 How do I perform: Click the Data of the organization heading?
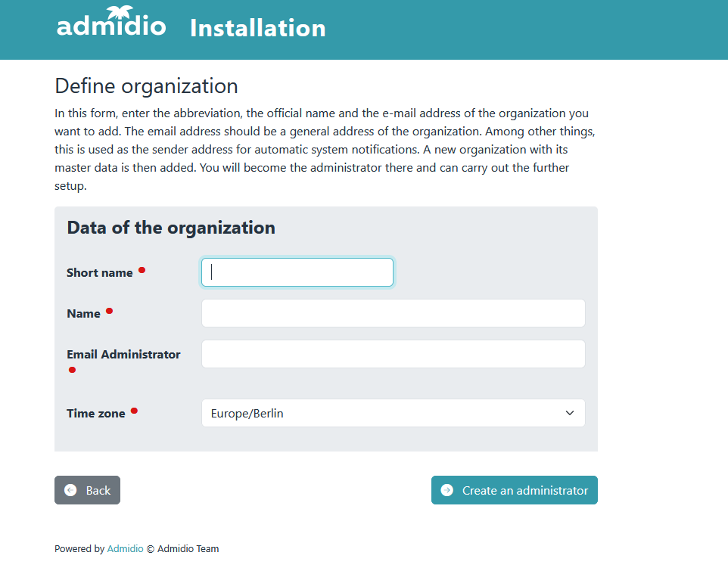pos(170,228)
